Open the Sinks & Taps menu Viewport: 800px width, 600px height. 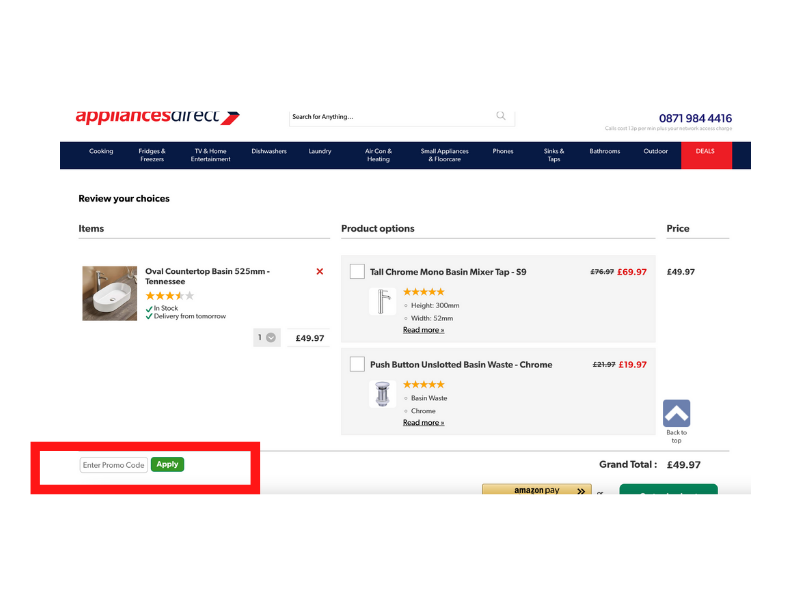[x=554, y=155]
